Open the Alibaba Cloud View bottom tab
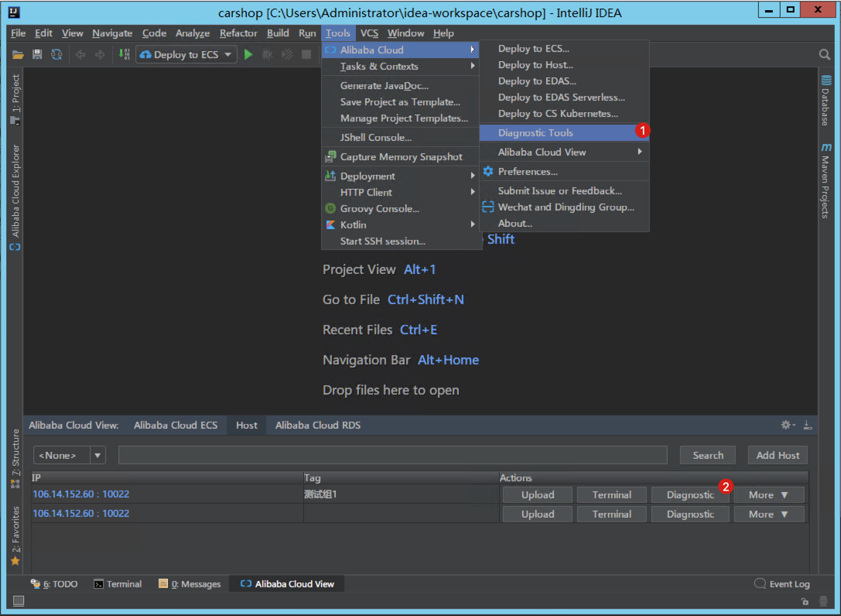841x616 pixels. click(x=287, y=583)
